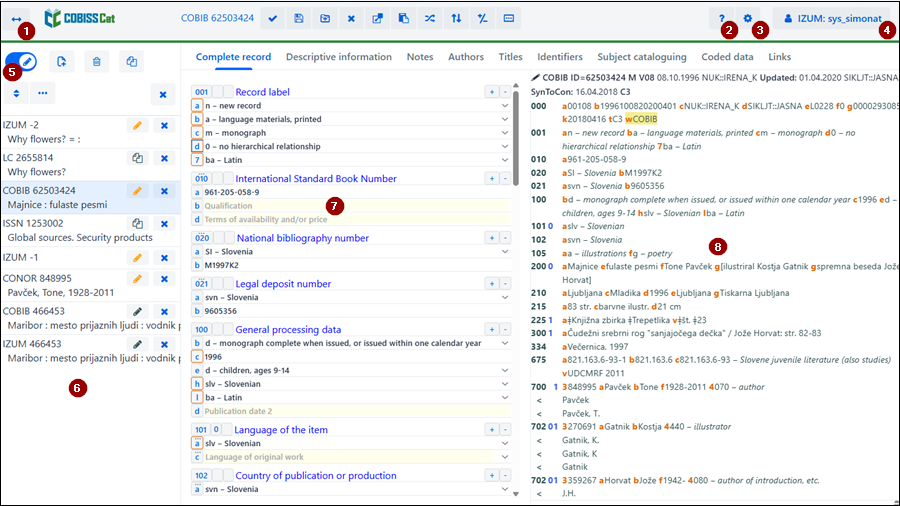Click the Record label field heading
The width and height of the screenshot is (900, 506).
[x=262, y=92]
